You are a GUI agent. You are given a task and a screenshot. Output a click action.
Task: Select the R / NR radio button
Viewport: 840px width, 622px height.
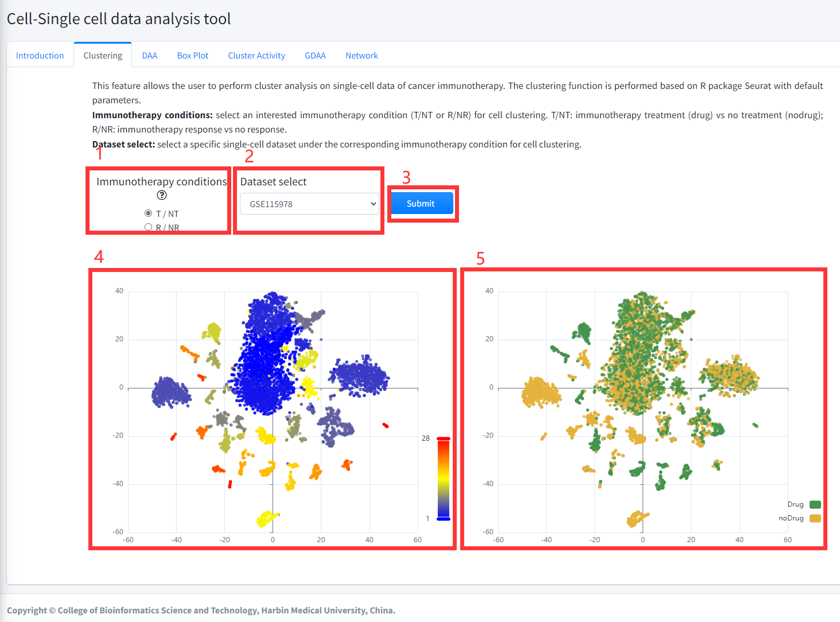pyautogui.click(x=149, y=227)
